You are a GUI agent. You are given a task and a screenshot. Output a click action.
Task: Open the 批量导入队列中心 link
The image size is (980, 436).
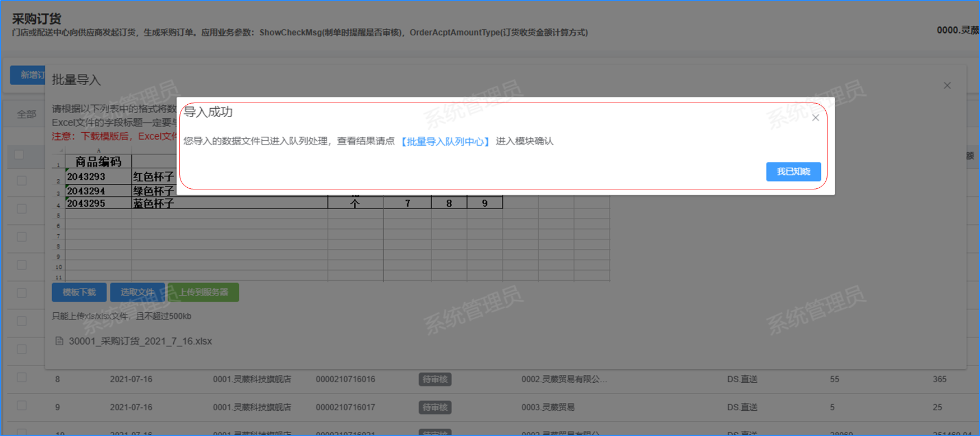pyautogui.click(x=446, y=141)
